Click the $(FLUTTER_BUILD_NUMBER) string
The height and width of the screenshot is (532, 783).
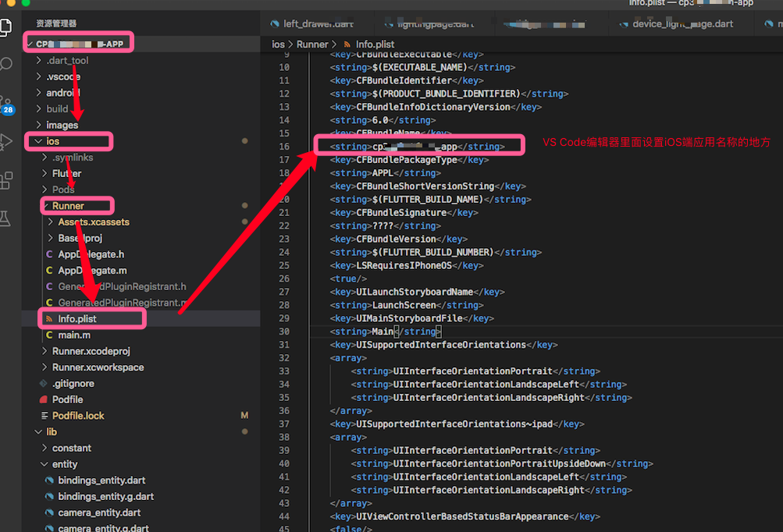(x=436, y=252)
